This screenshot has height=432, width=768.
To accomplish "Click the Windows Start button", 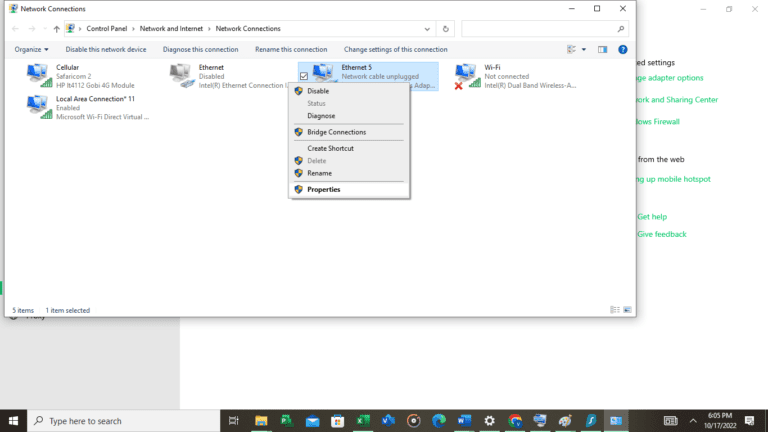I will point(14,421).
